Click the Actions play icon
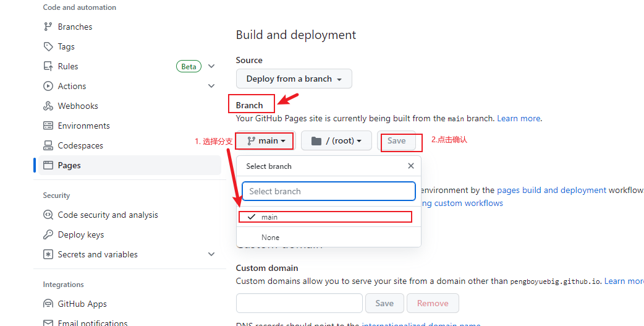Image resolution: width=644 pixels, height=326 pixels. coord(48,86)
